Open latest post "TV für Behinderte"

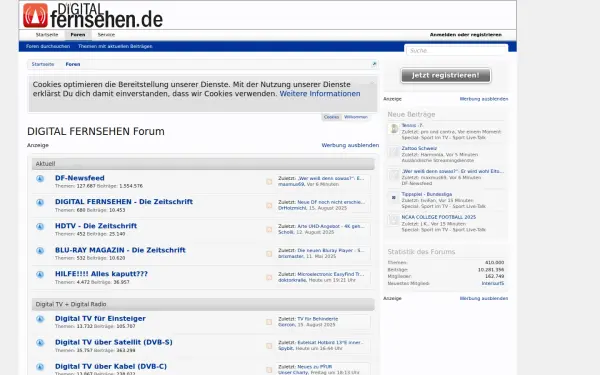[x=318, y=319]
